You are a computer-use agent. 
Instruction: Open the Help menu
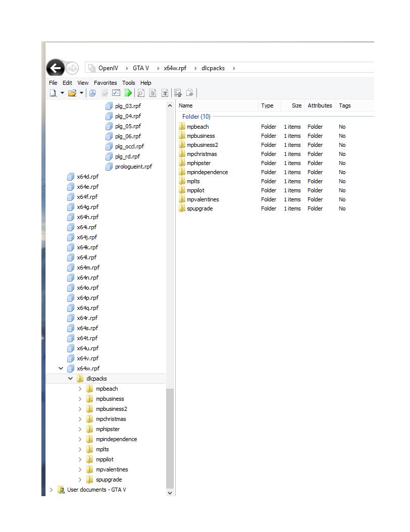145,83
